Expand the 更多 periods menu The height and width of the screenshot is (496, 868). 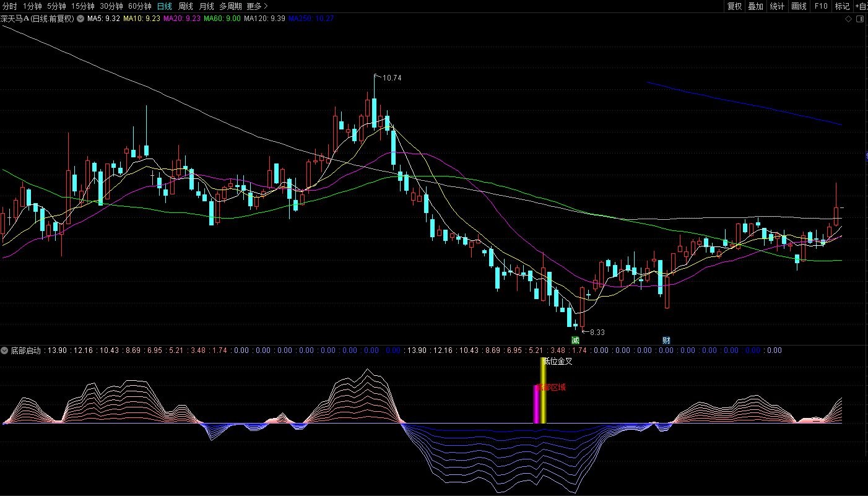(257, 6)
